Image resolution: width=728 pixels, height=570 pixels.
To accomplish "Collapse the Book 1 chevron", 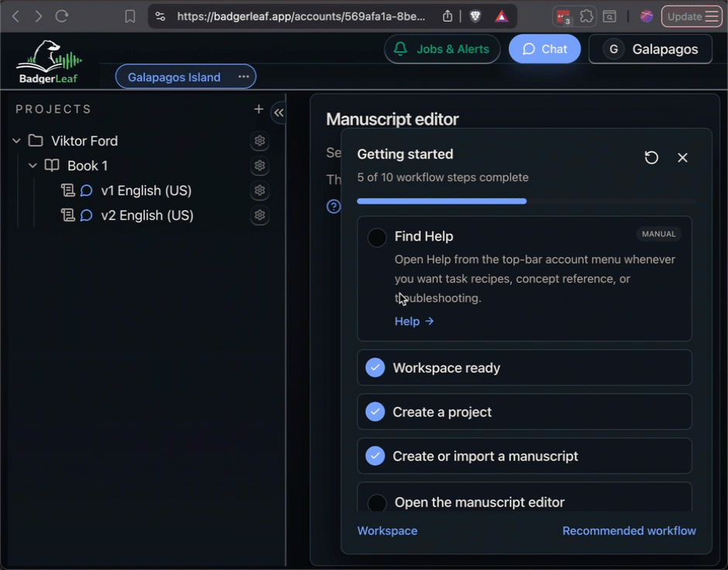I will pos(33,165).
